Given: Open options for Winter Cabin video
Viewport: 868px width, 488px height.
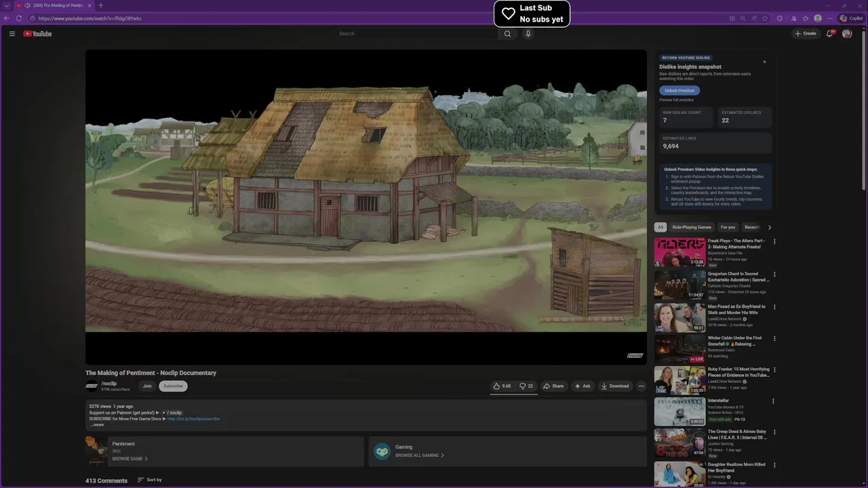Looking at the screenshot, I should (x=774, y=338).
